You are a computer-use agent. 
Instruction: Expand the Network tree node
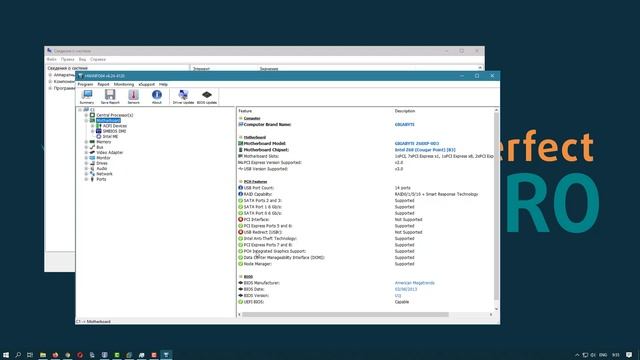coord(86,173)
